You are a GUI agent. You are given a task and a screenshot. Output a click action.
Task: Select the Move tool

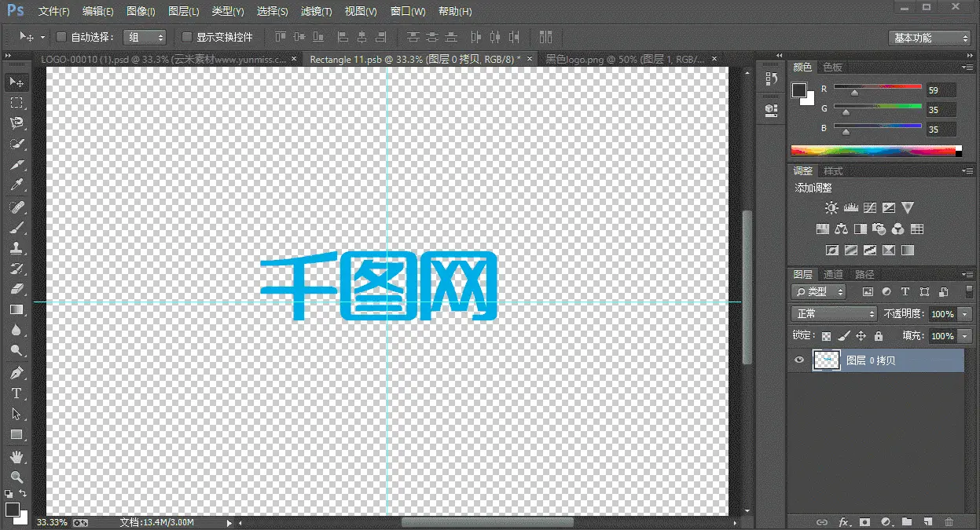coord(16,82)
